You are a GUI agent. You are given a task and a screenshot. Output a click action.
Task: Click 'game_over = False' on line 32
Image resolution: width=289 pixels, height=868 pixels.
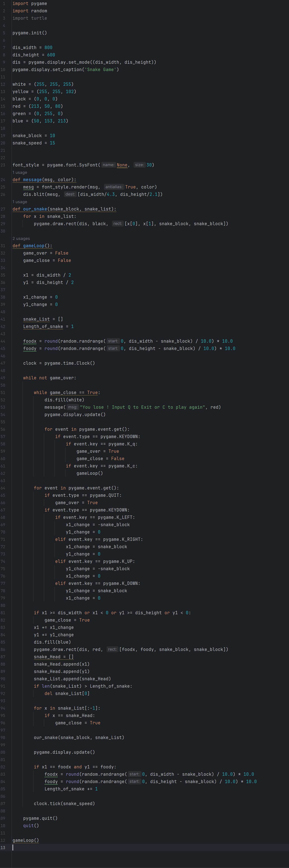point(46,253)
